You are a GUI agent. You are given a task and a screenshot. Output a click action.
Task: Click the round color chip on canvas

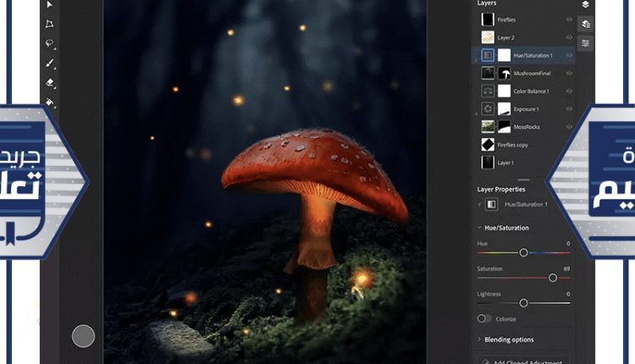click(x=83, y=335)
